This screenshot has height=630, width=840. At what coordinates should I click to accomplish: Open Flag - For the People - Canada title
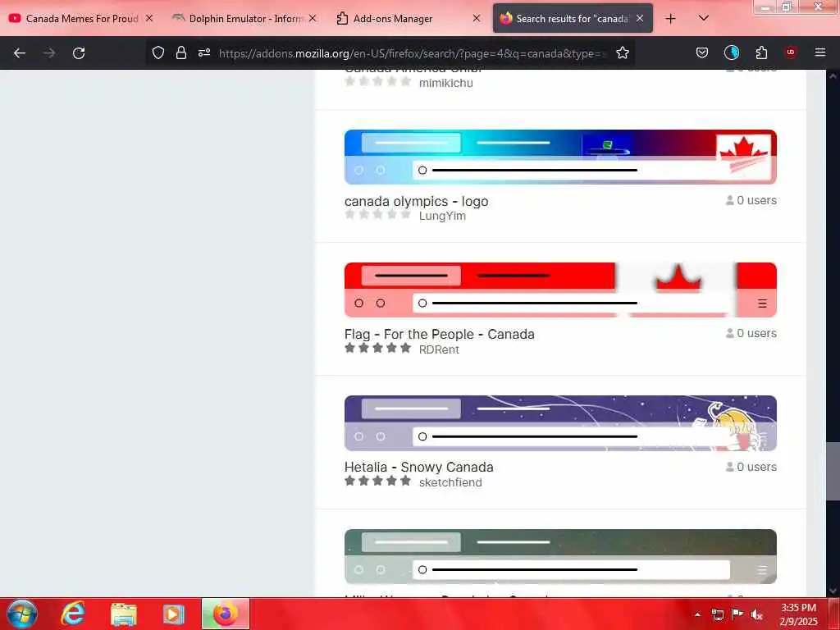pos(440,335)
